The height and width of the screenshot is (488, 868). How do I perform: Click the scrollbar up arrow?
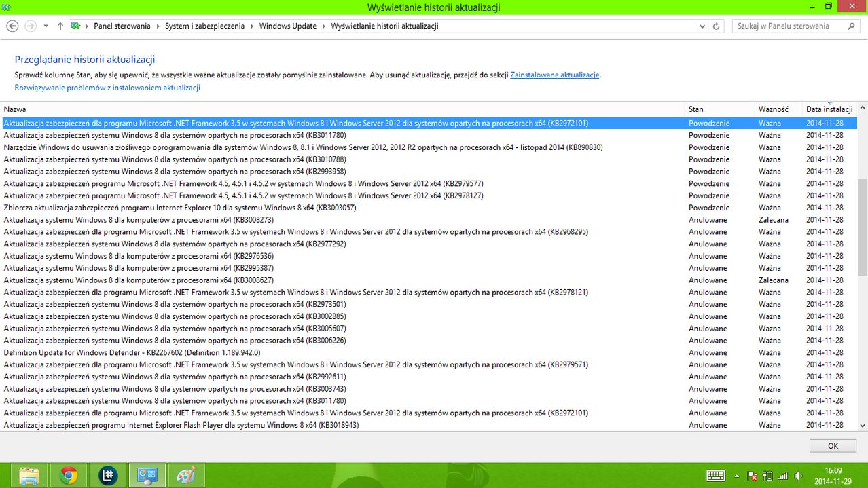coord(863,108)
